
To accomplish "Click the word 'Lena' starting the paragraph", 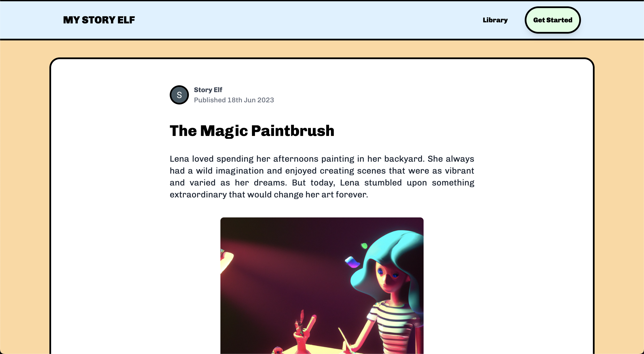I will (x=179, y=159).
